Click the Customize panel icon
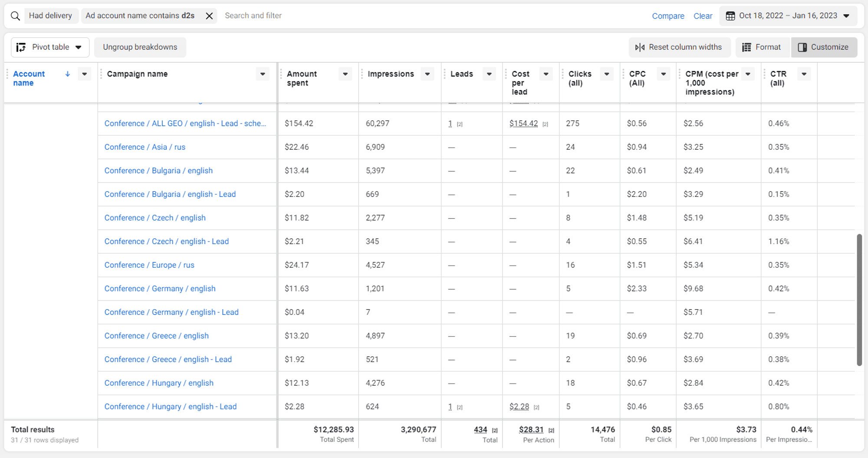Image resolution: width=868 pixels, height=458 pixels. [802, 47]
